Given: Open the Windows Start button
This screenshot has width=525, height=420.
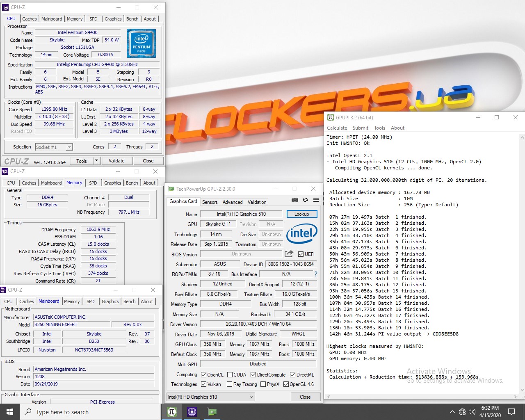Looking at the screenshot, I should (x=10, y=412).
